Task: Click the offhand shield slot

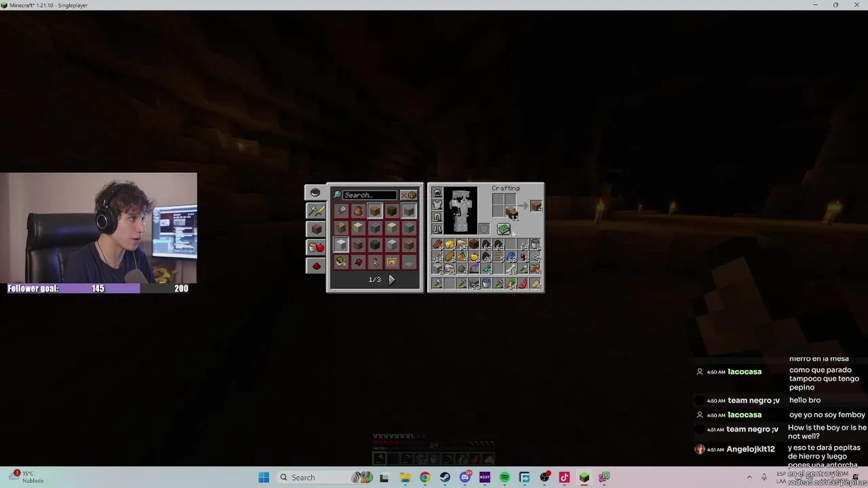Action: (x=484, y=229)
